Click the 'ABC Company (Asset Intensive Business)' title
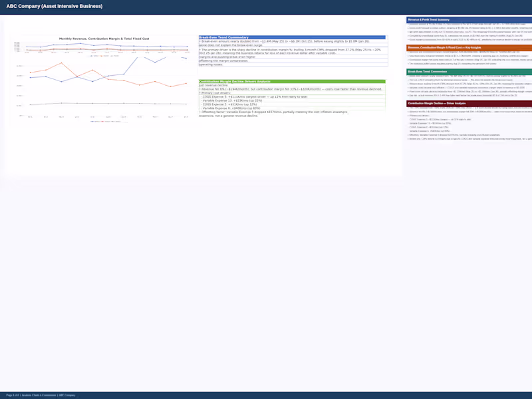Viewport: 532px width, 399px height. tap(55, 6)
